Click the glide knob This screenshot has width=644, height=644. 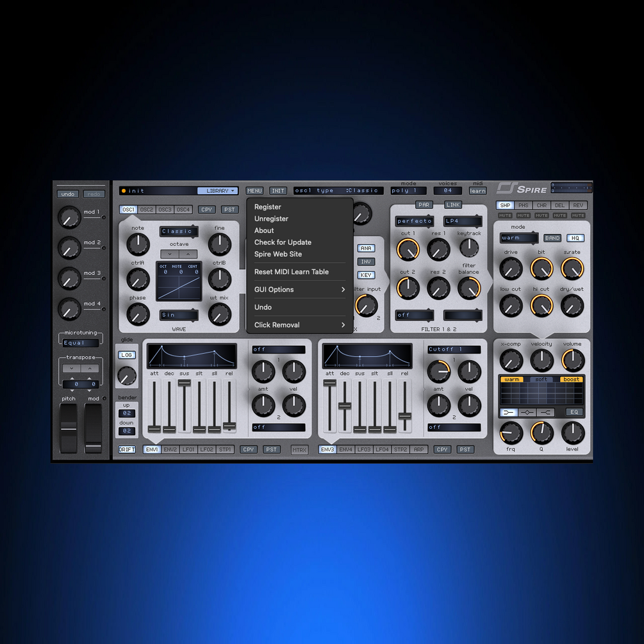coord(126,376)
